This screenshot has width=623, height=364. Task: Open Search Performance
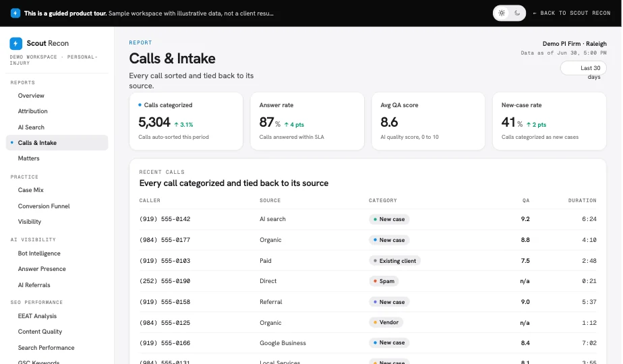tap(46, 348)
